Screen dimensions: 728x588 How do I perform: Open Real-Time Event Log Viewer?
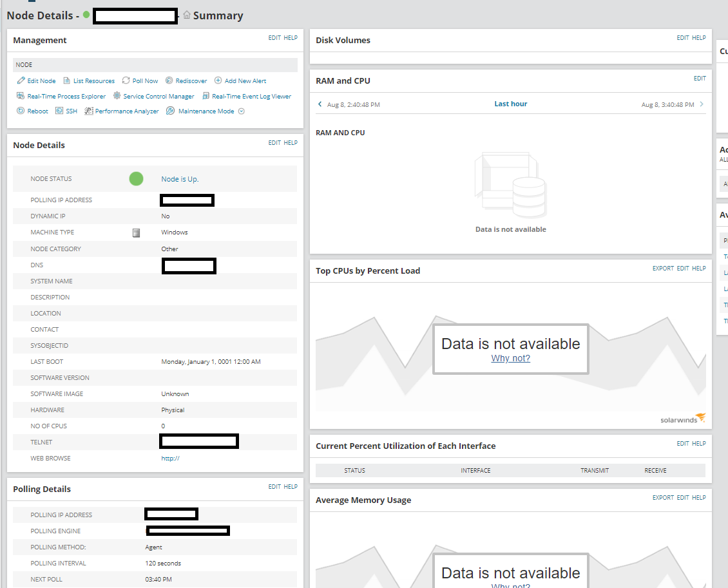pos(252,96)
